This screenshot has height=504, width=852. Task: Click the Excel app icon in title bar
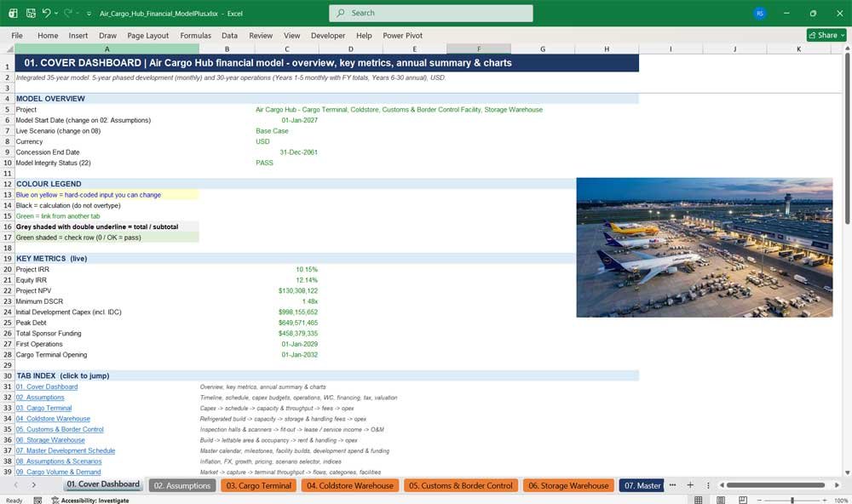click(13, 13)
